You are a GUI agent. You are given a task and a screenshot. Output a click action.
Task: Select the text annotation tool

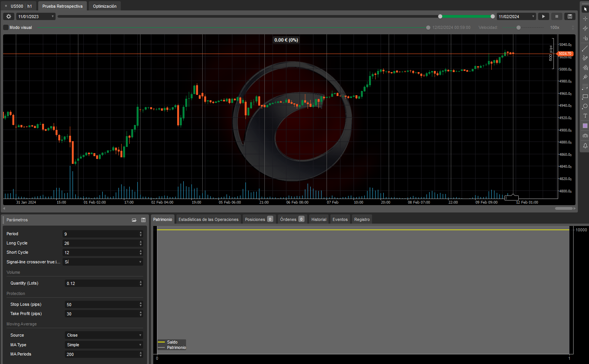[x=585, y=116]
